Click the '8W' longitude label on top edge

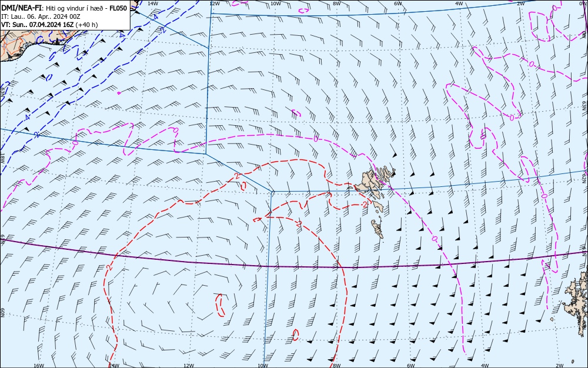337,4
